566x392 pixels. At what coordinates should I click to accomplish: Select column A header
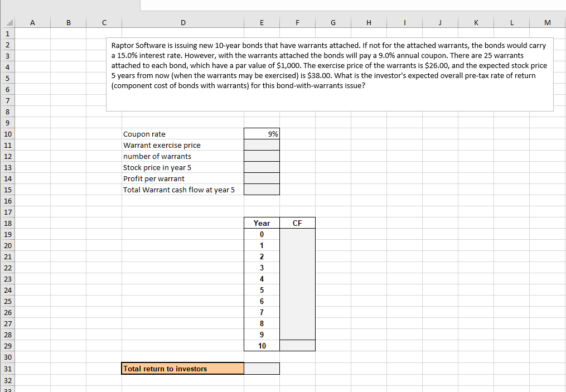[x=32, y=22]
